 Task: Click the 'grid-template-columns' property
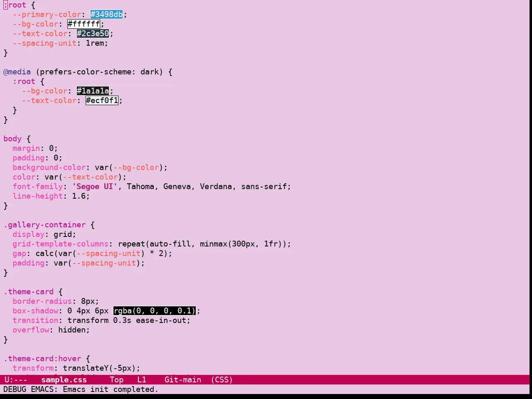tap(61, 244)
